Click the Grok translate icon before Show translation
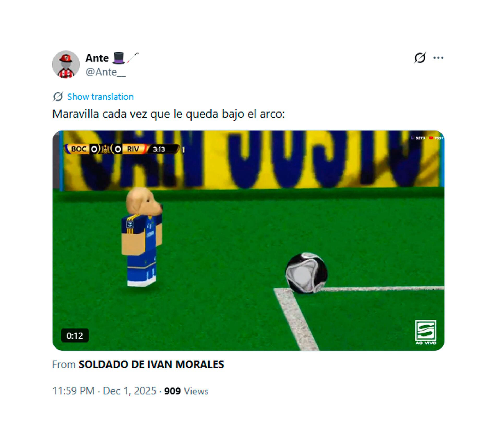This screenshot has width=501, height=448. (58, 97)
